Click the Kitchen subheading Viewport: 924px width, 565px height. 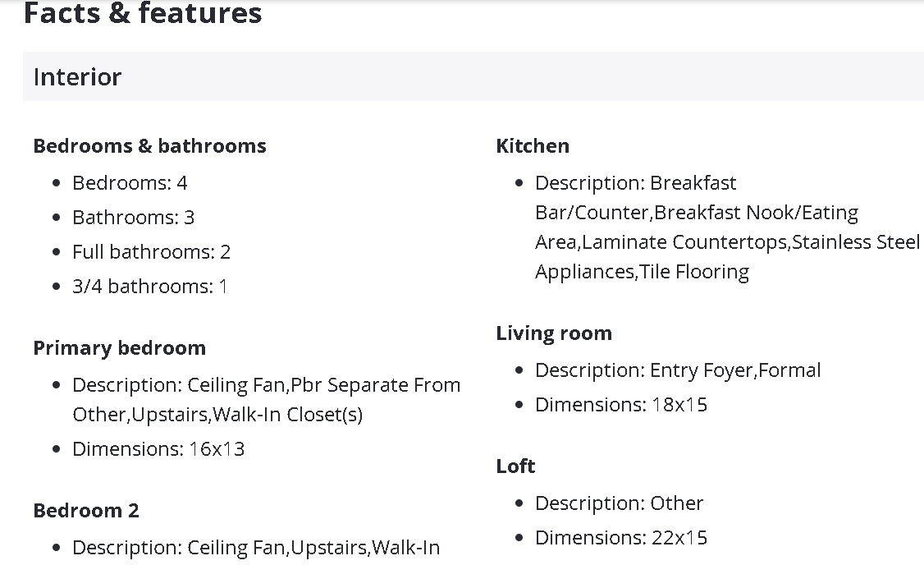click(533, 146)
